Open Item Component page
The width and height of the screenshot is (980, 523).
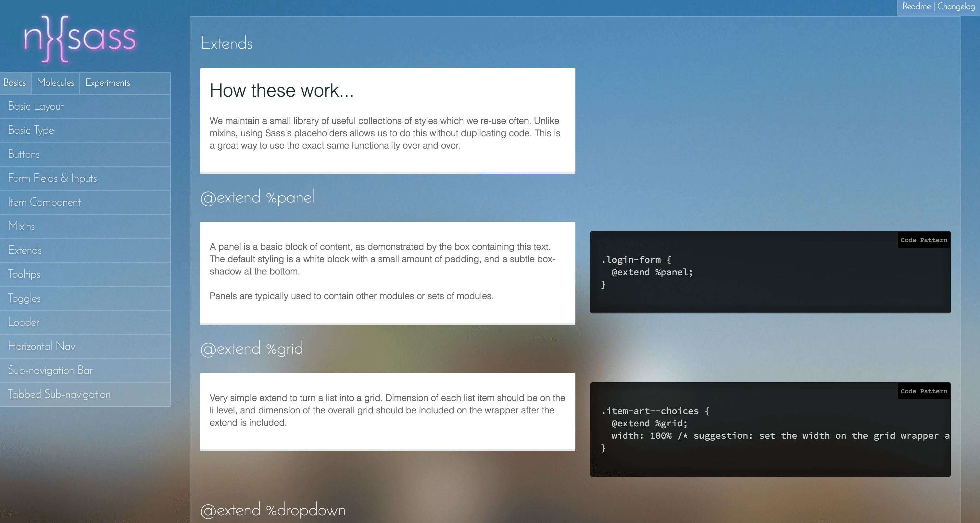(x=85, y=202)
